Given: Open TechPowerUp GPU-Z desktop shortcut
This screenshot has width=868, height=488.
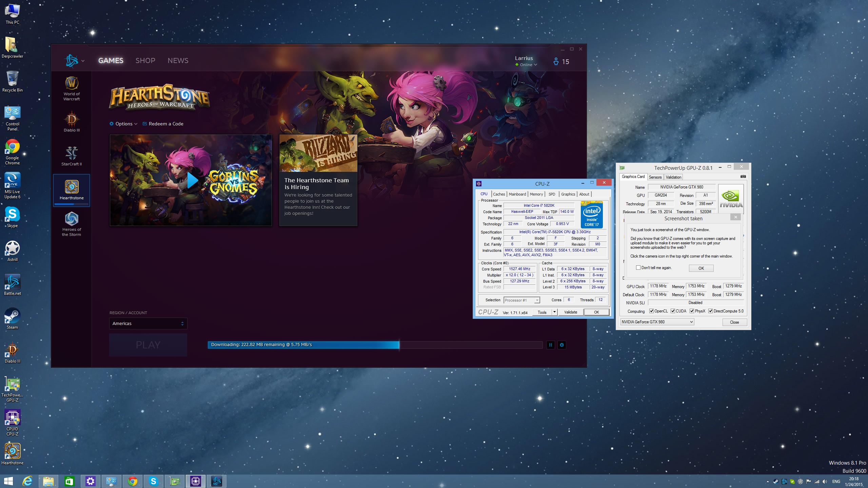Looking at the screenshot, I should [x=13, y=389].
